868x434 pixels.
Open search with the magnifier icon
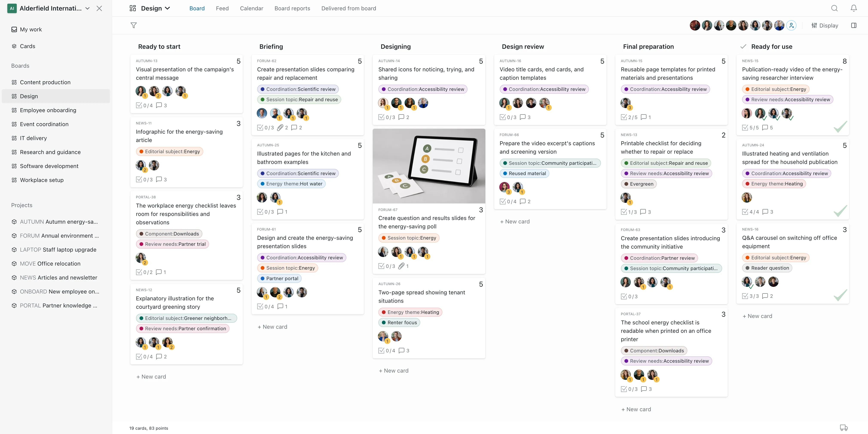coord(834,8)
